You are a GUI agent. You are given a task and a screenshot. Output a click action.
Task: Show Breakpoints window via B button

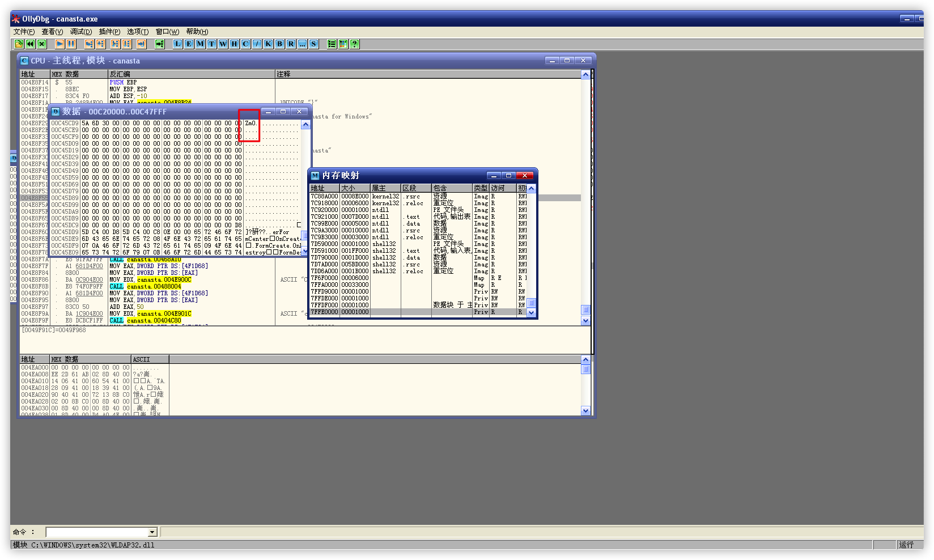coord(279,44)
